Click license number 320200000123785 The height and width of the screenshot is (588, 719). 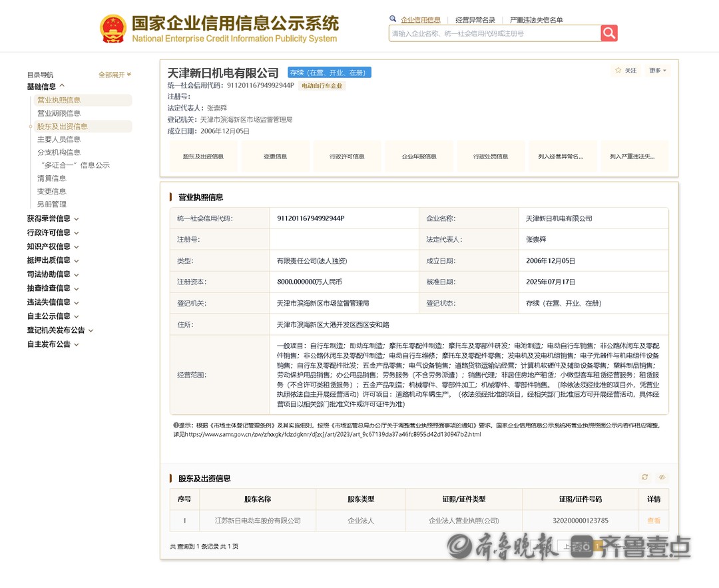point(581,521)
